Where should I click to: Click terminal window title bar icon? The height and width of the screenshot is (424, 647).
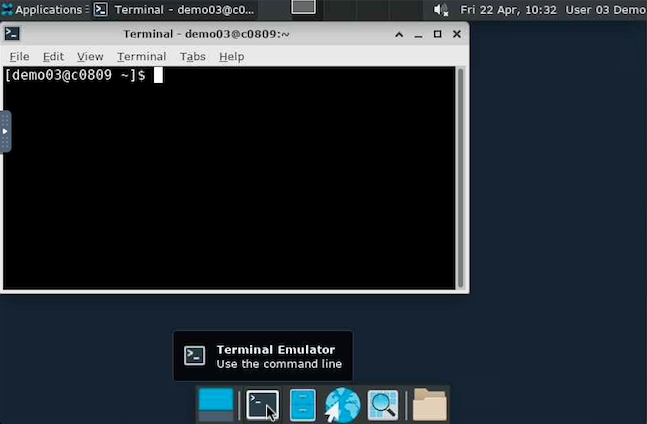(x=12, y=33)
